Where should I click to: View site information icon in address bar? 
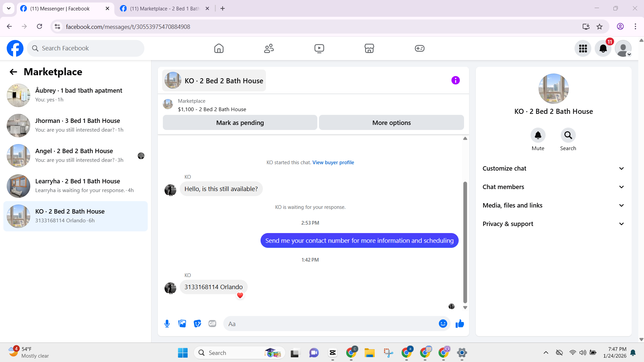57,27
